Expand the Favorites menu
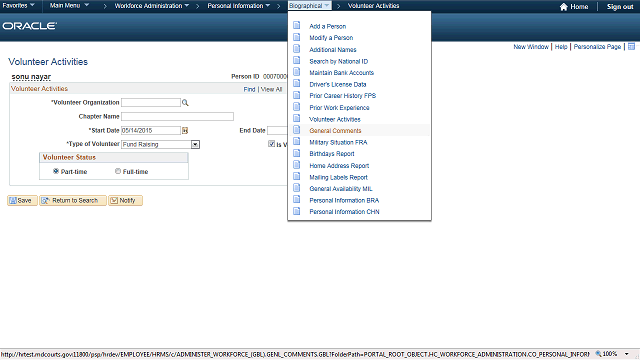This screenshot has width=640, height=360. coord(19,6)
